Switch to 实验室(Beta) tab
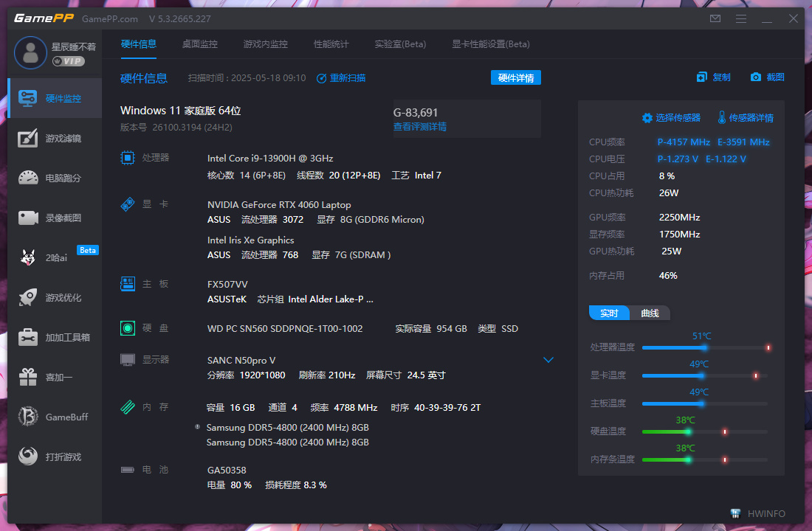The image size is (812, 531). click(x=400, y=44)
